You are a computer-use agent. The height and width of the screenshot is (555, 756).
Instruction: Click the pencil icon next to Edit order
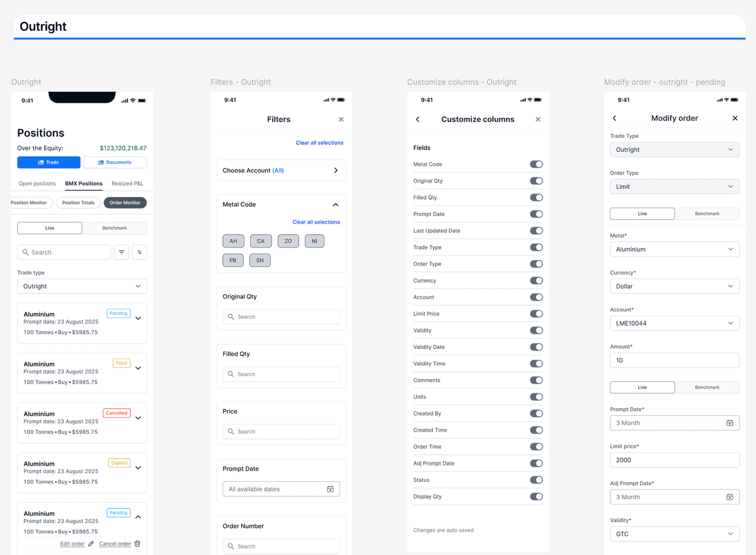91,544
